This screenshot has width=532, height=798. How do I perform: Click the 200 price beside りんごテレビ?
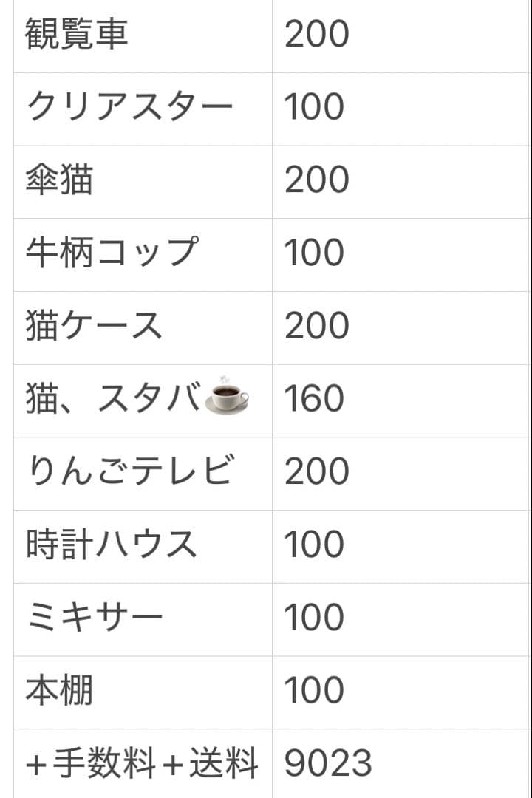[x=316, y=472]
